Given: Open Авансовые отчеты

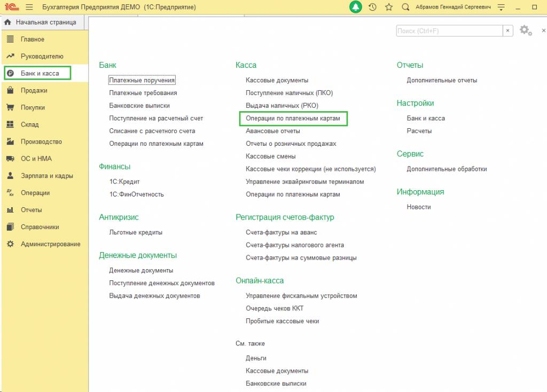Looking at the screenshot, I should [x=273, y=131].
